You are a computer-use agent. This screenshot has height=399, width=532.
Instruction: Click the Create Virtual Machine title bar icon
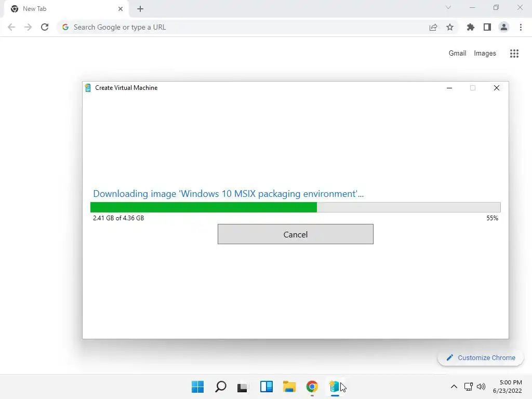tap(88, 88)
